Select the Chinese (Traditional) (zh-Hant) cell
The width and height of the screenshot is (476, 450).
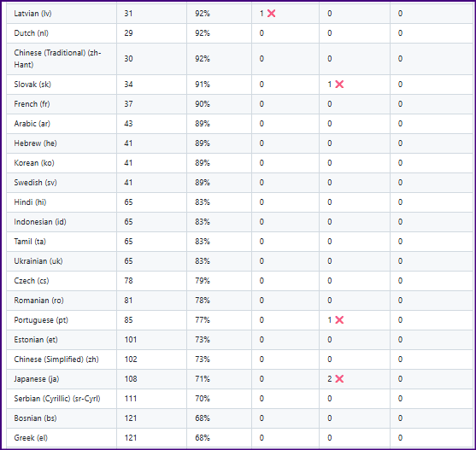click(x=62, y=59)
